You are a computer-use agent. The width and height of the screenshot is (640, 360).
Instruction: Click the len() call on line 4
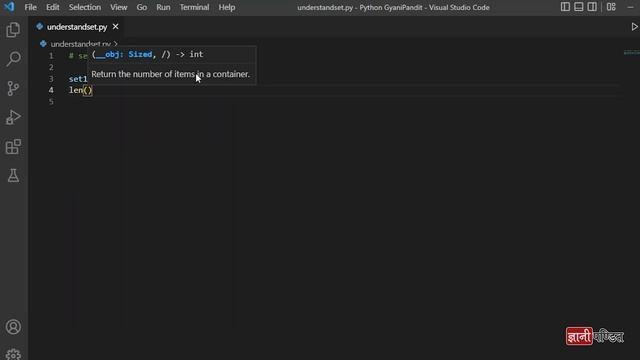tap(81, 90)
